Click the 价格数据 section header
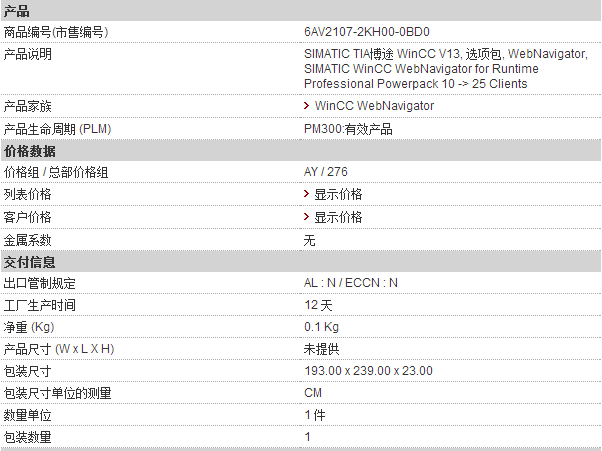The image size is (602, 451). tap(301, 151)
